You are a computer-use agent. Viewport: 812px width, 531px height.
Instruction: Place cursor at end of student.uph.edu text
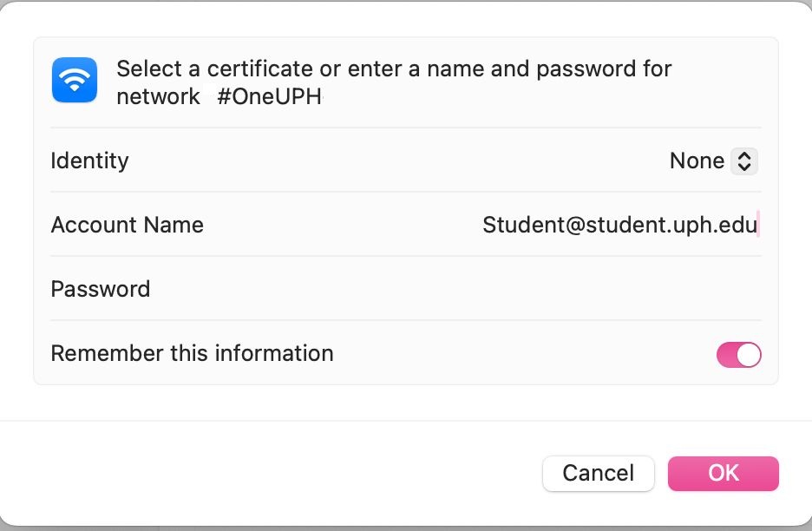pos(758,225)
